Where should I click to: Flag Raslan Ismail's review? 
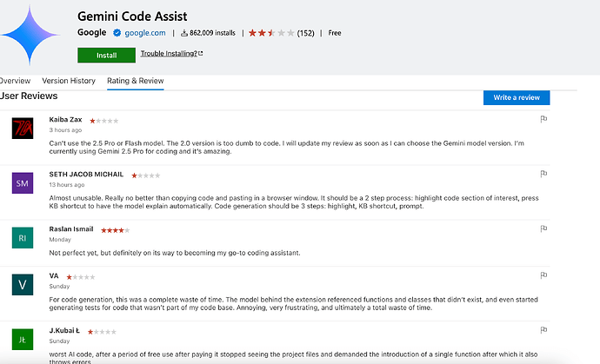[x=543, y=228]
